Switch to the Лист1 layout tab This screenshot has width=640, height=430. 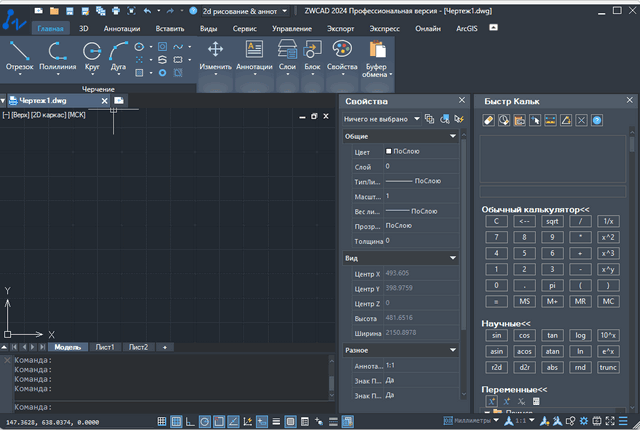pos(105,347)
